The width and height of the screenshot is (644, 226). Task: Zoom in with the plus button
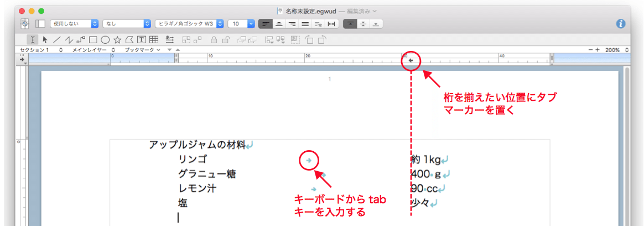pos(598,50)
